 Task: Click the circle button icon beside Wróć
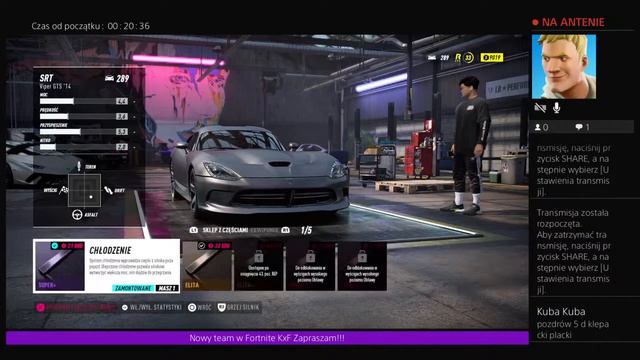click(192, 307)
